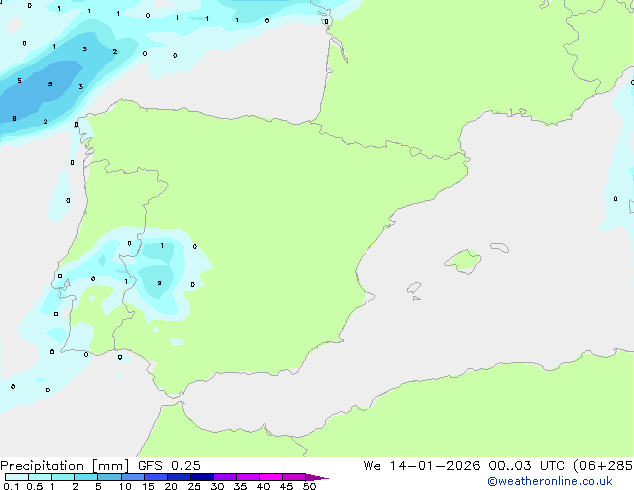Pick the 10–15 mm legend color swatch

click(133, 477)
